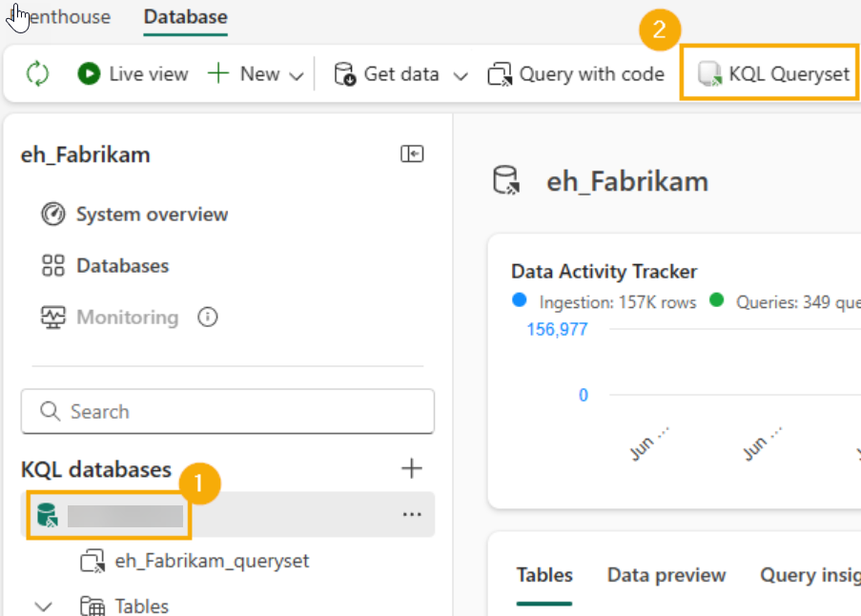
Task: Collapse the left explorer pane icon
Action: coord(412,154)
